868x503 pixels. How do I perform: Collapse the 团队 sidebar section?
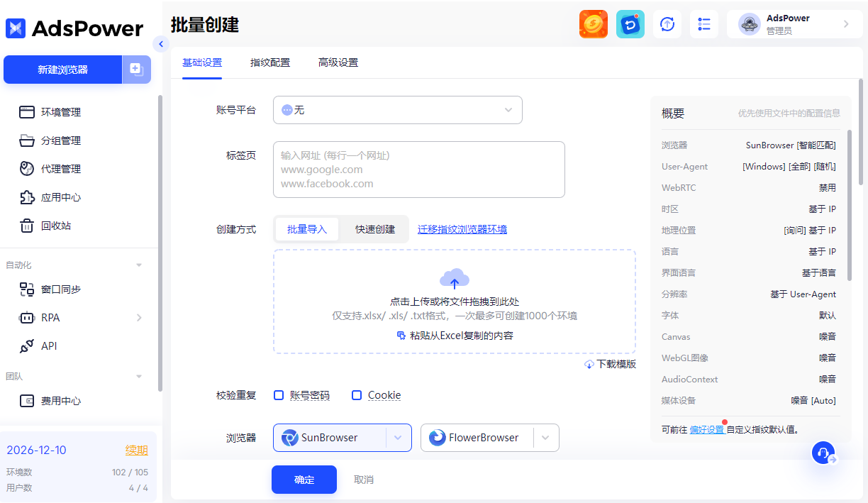(x=139, y=376)
